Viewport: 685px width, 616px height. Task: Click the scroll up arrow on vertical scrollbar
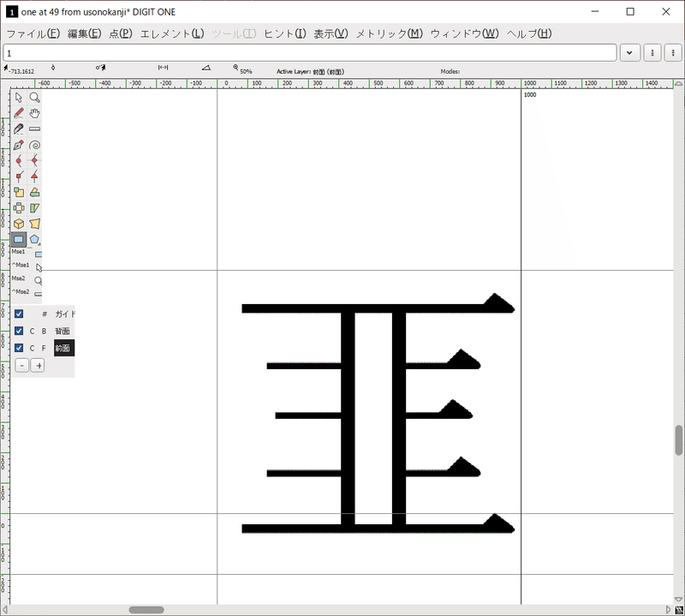click(678, 83)
